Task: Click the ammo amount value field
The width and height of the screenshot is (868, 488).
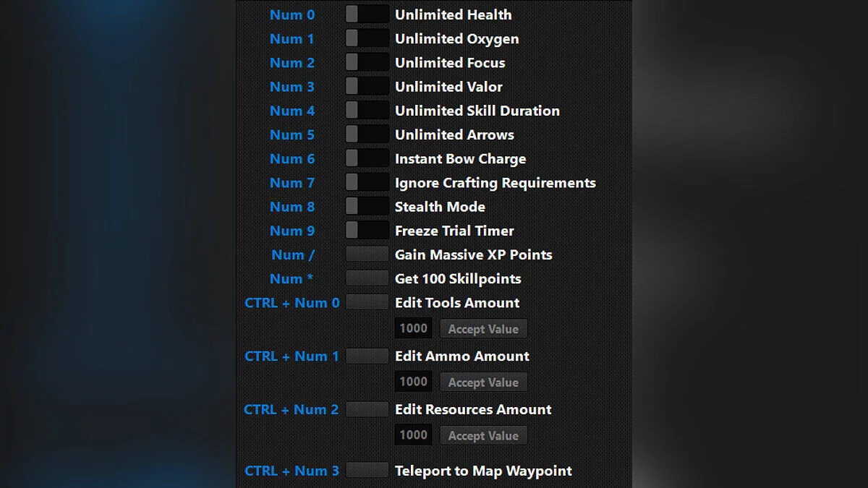Action: [x=413, y=382]
